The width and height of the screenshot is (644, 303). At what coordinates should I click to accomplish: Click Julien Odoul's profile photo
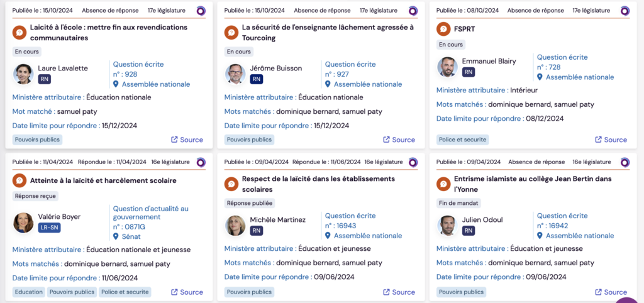click(x=447, y=225)
